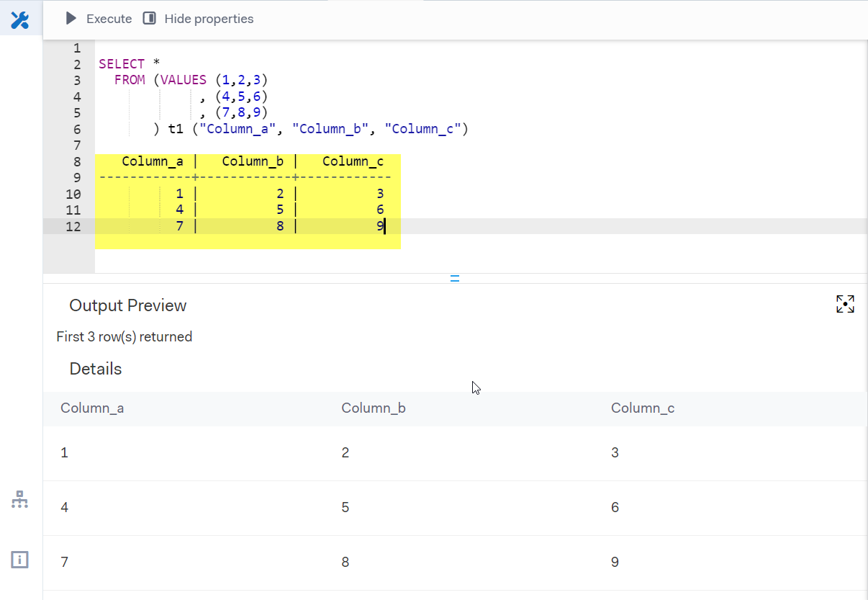Click the "Column_a" string in query
Image resolution: width=868 pixels, height=600 pixels.
[x=238, y=130]
